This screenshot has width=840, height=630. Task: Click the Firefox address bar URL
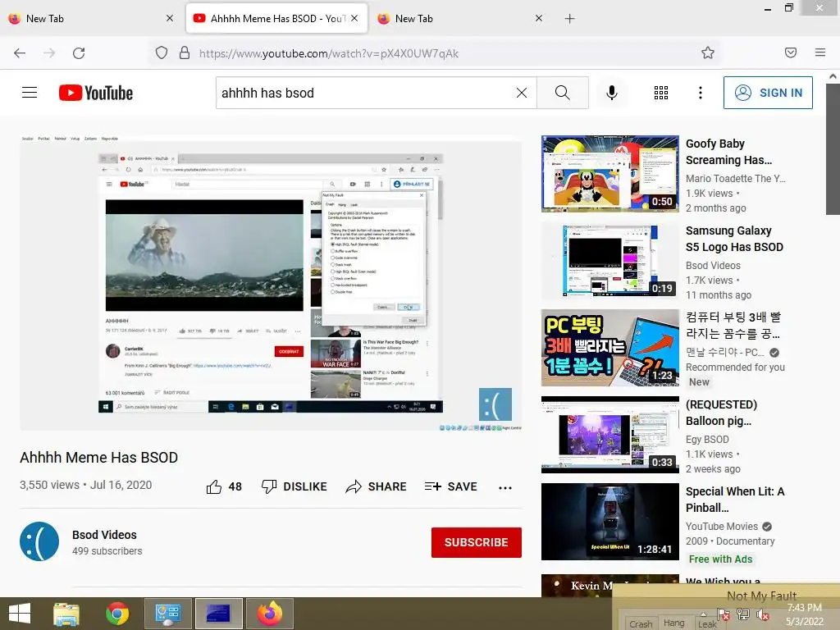click(x=328, y=53)
